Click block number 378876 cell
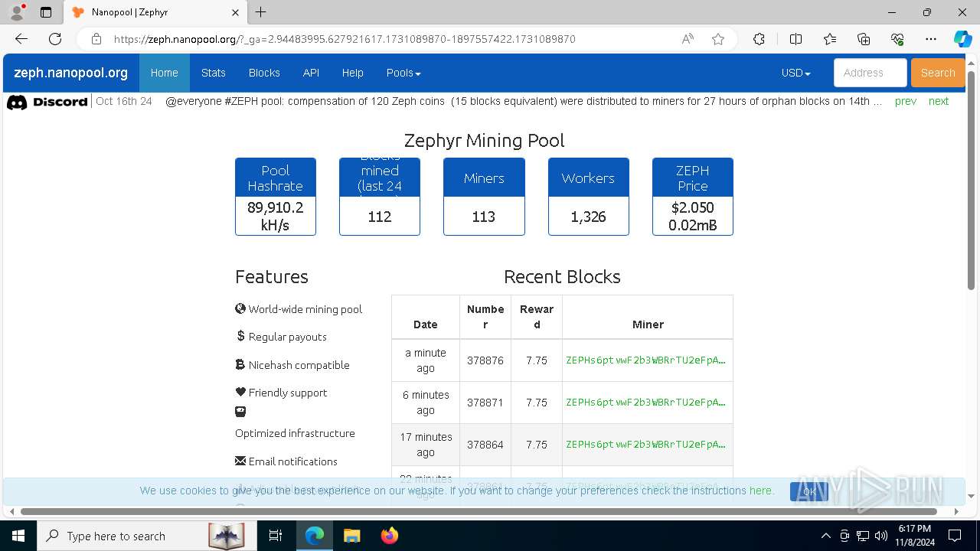 pos(485,360)
